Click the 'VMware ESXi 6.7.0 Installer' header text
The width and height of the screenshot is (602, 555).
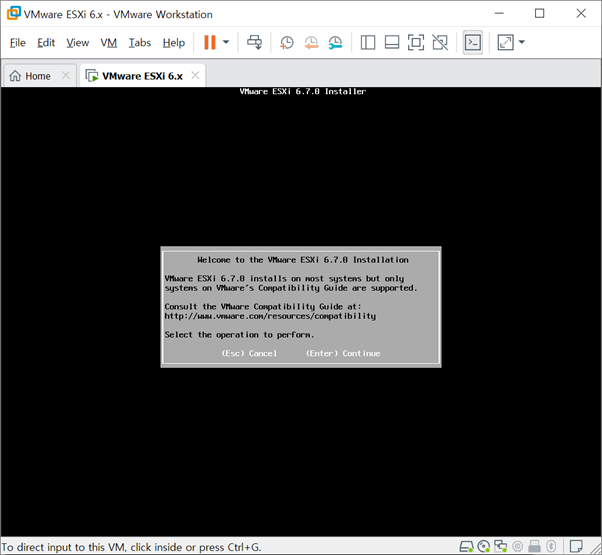click(x=303, y=91)
